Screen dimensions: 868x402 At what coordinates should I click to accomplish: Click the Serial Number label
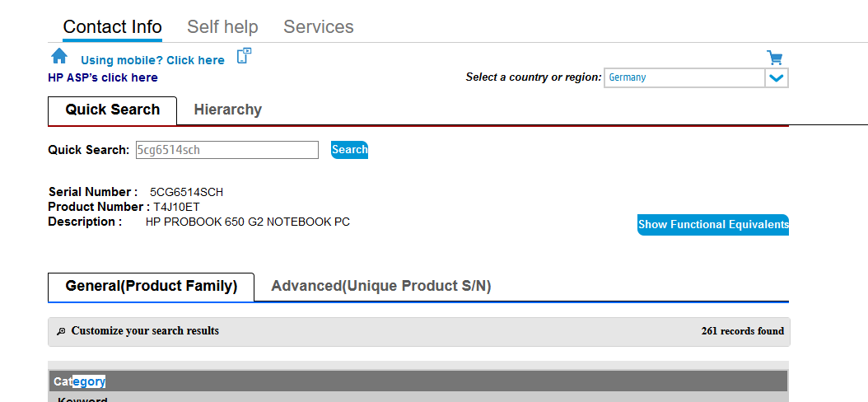coord(93,192)
